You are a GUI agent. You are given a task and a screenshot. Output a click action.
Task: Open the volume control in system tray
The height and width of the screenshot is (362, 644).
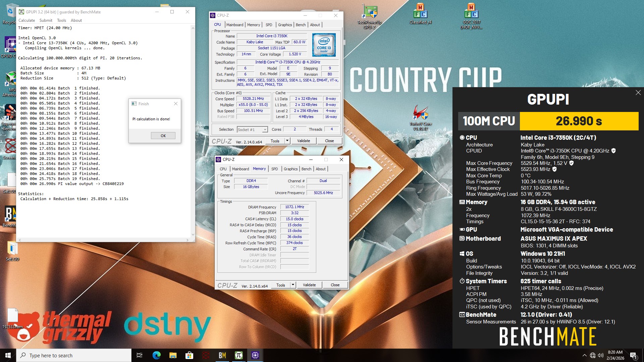[601, 355]
